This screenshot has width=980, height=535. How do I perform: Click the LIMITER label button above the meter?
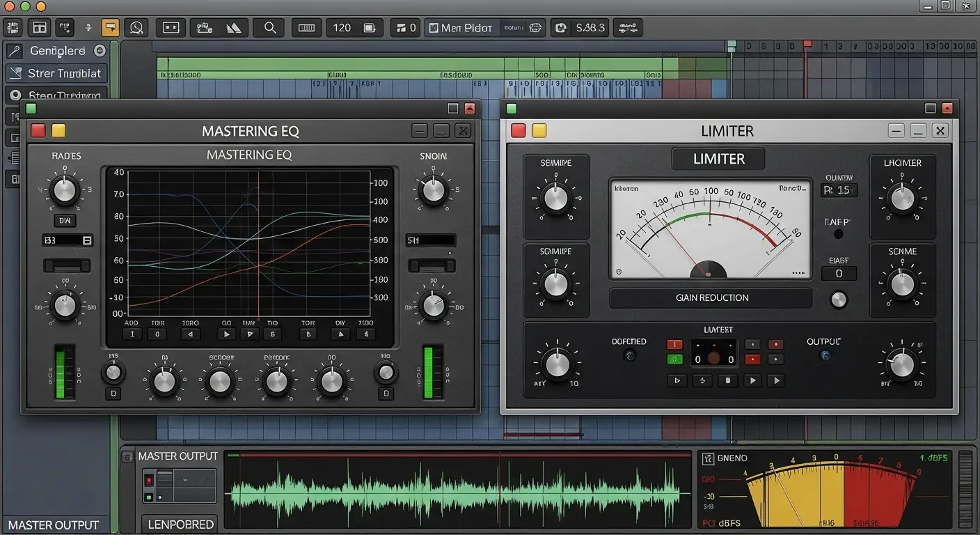coord(718,159)
